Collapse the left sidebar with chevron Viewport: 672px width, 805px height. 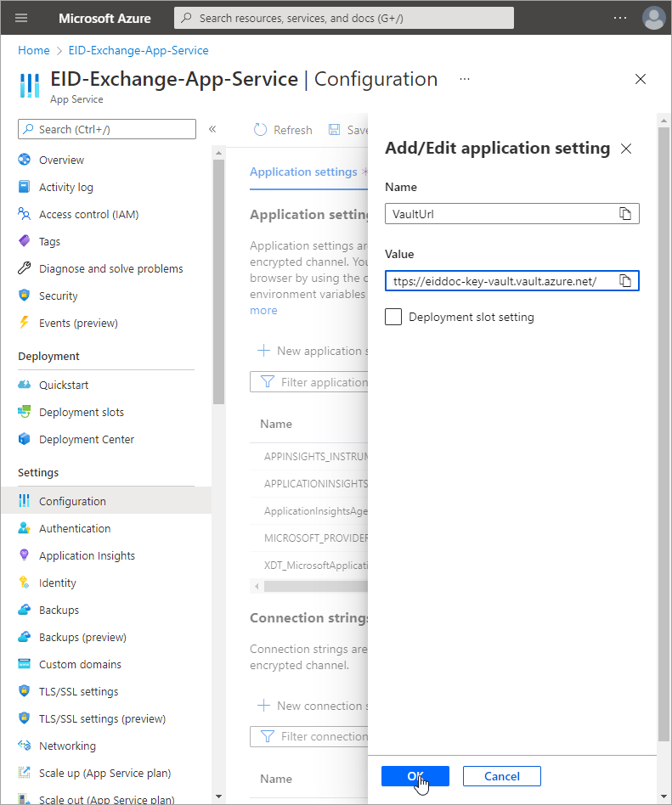point(212,129)
